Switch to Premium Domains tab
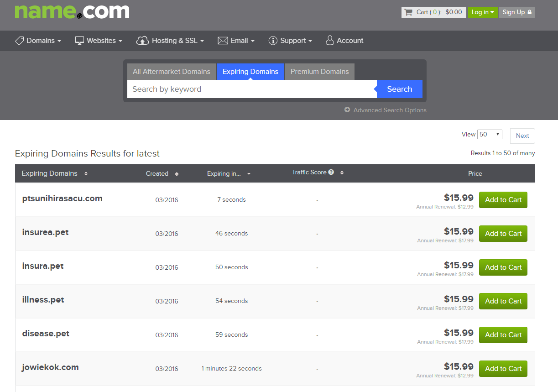This screenshot has height=392, width=558. coord(319,72)
